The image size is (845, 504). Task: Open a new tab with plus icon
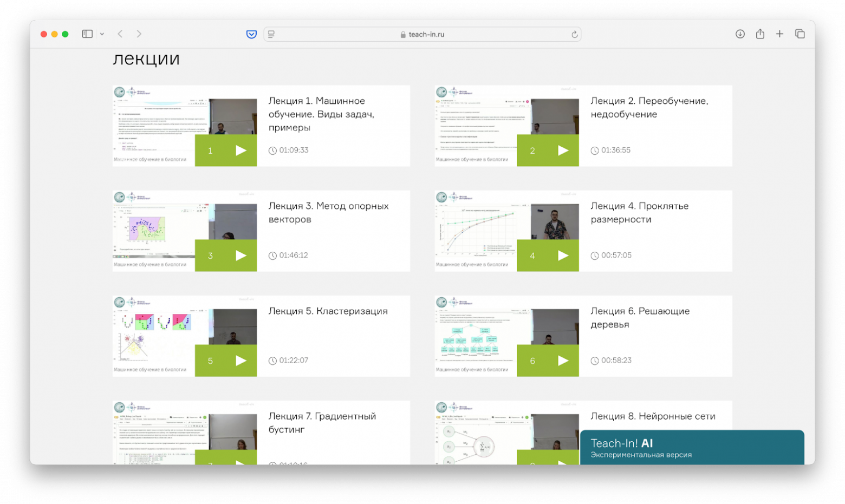click(x=779, y=34)
